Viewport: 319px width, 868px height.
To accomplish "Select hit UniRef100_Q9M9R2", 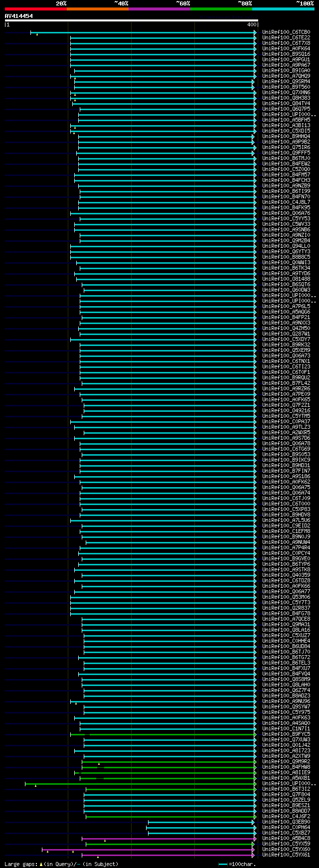I will tap(286, 762).
